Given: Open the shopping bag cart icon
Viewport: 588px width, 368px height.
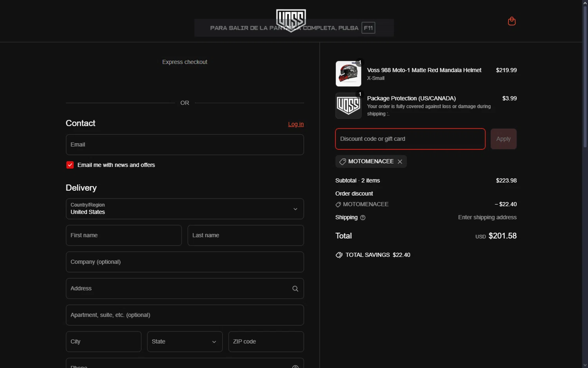Looking at the screenshot, I should 512,21.
